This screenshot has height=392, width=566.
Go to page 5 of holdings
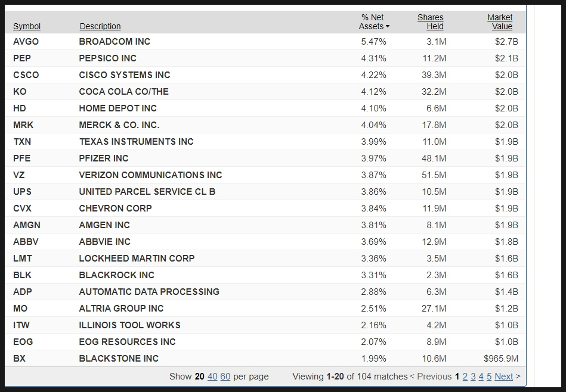pos(488,377)
